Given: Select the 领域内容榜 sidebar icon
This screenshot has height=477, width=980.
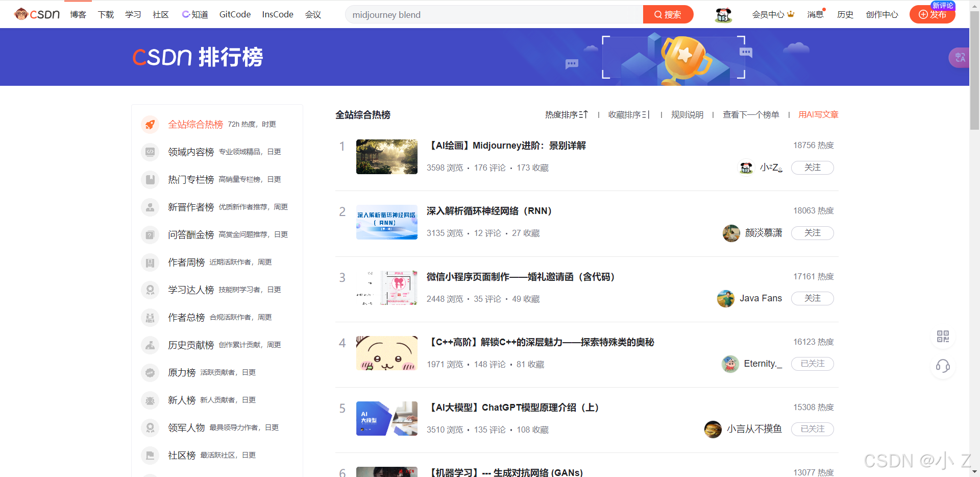Looking at the screenshot, I should coord(150,152).
